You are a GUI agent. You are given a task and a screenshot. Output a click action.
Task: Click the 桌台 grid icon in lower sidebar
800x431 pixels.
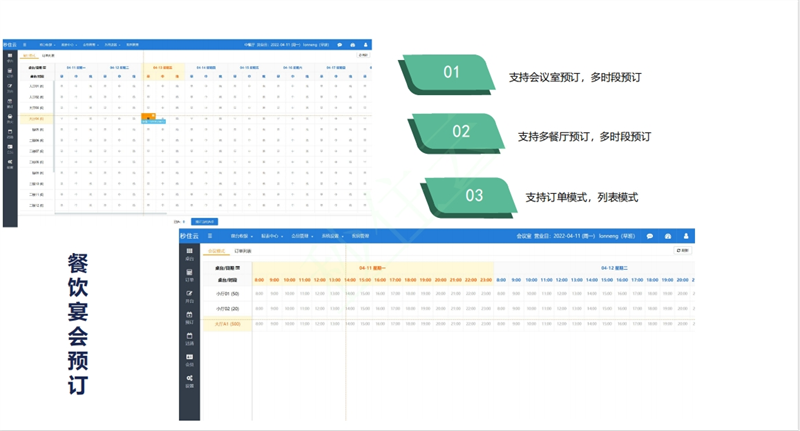(x=189, y=253)
